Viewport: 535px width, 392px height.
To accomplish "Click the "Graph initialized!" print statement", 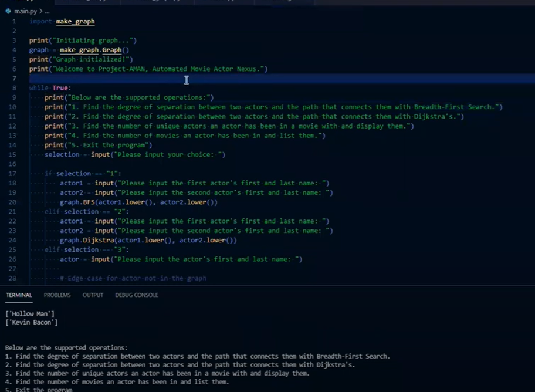I will 81,59.
